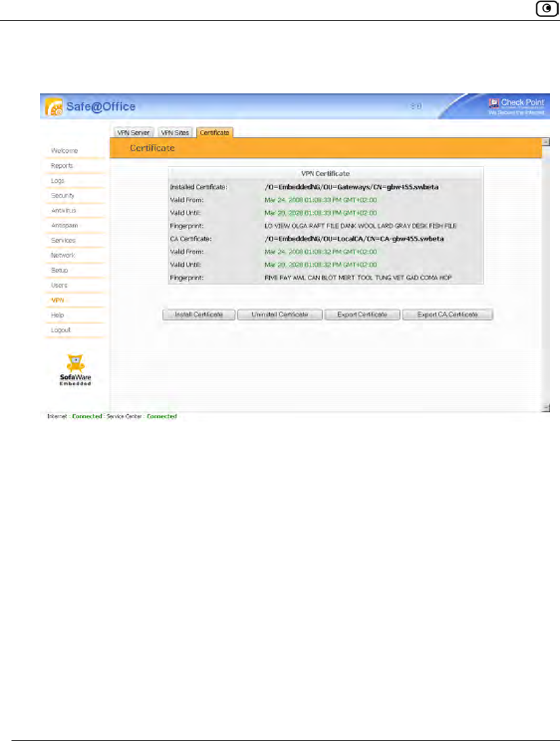This screenshot has width=560, height=741.
Task: Click the fingerprint starting FIVE FAY AWL
Action: pos(358,278)
